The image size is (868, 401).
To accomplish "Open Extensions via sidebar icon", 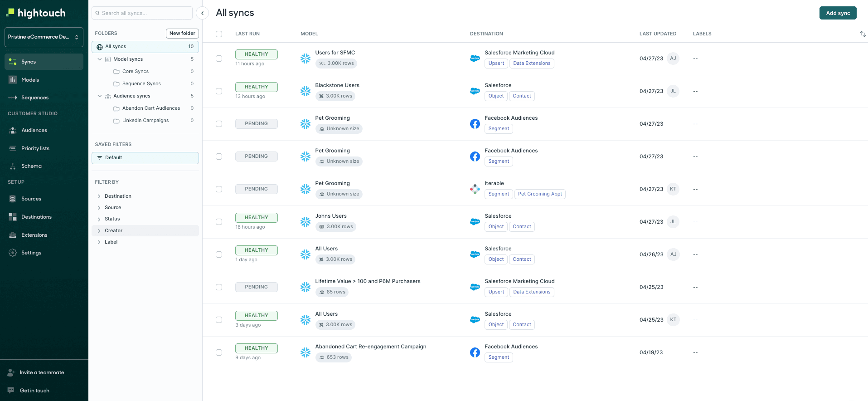I will point(13,235).
